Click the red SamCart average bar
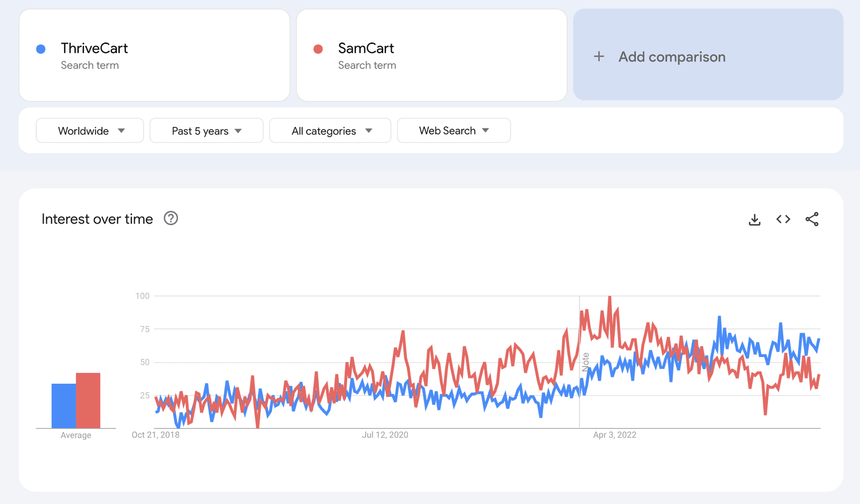Viewport: 860px width, 504px height. coord(88,400)
